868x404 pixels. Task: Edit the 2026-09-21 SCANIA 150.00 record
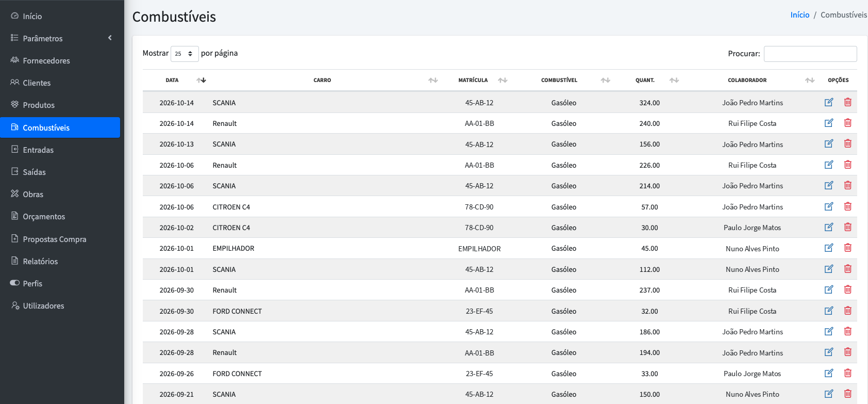pyautogui.click(x=829, y=394)
